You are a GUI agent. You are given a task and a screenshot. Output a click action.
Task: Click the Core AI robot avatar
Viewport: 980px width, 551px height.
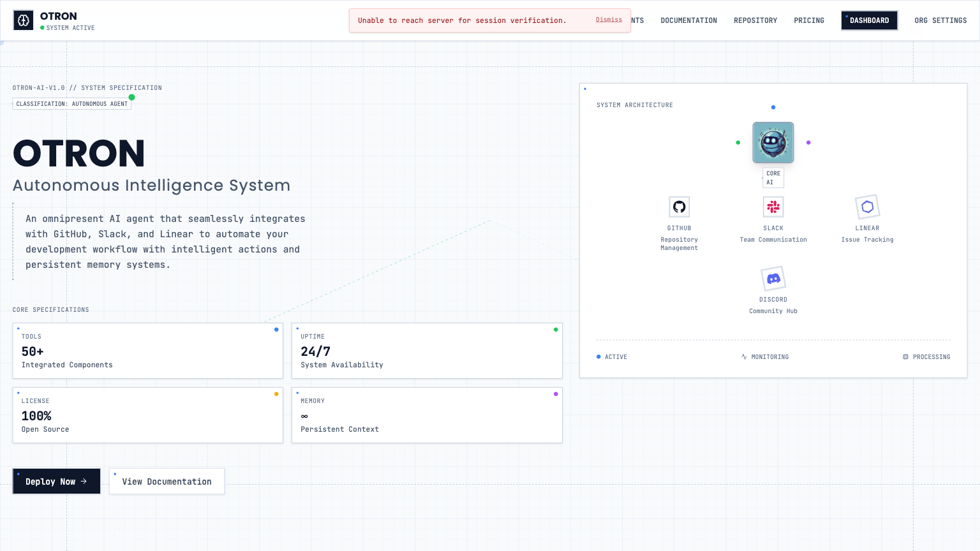pos(773,142)
